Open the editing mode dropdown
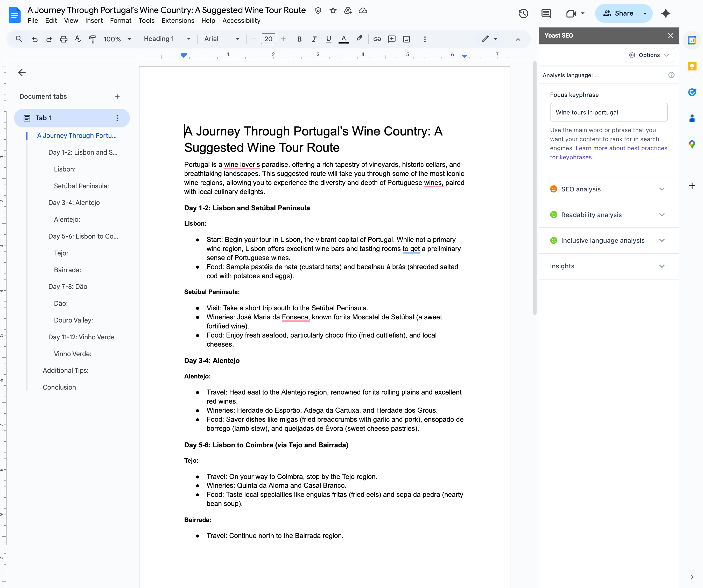This screenshot has width=703, height=588. coord(489,39)
